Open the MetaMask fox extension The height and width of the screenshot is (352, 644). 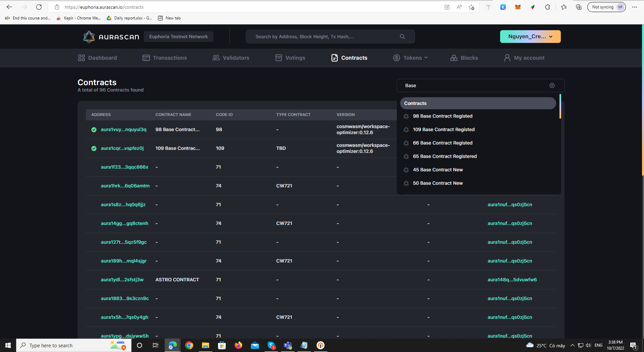pyautogui.click(x=518, y=7)
